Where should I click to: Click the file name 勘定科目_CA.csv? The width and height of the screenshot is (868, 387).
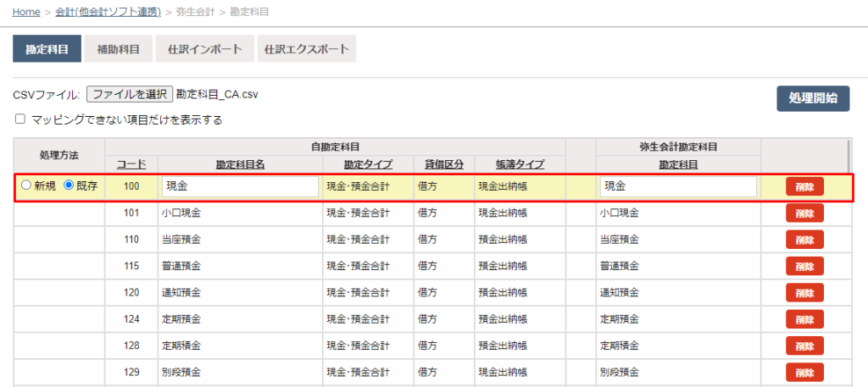pos(217,94)
